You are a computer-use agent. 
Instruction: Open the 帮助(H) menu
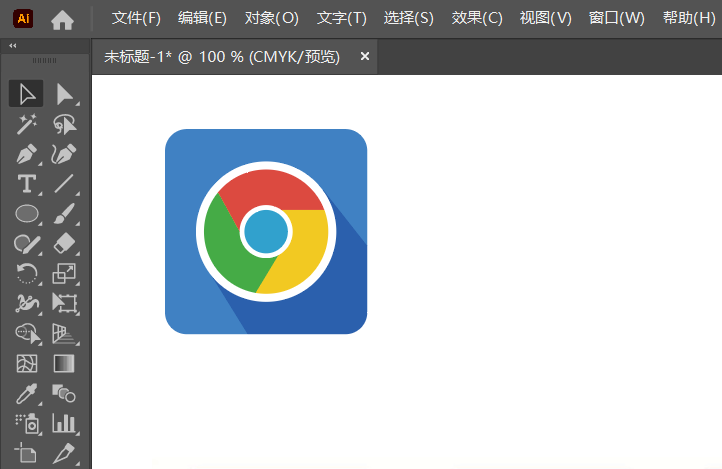689,18
